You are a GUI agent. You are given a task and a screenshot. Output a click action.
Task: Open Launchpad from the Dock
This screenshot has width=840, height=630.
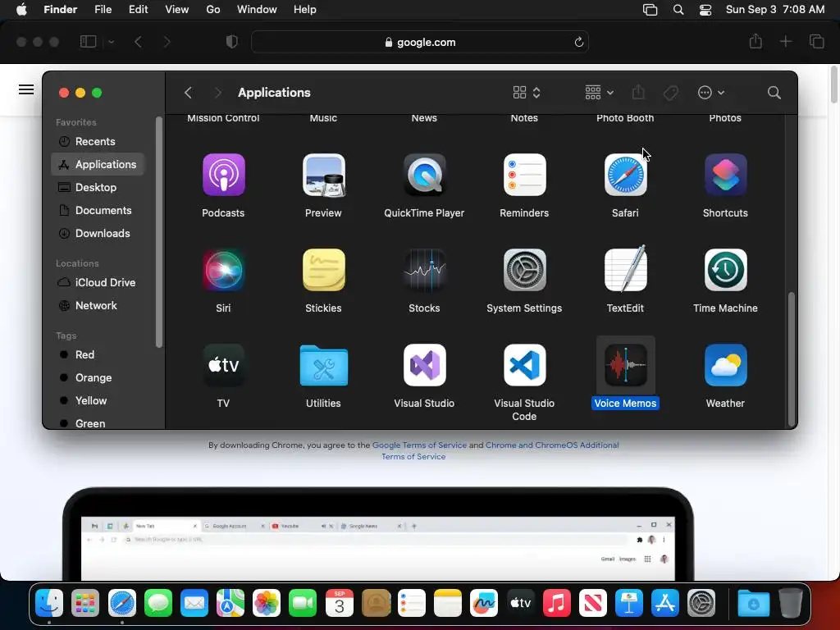click(85, 604)
